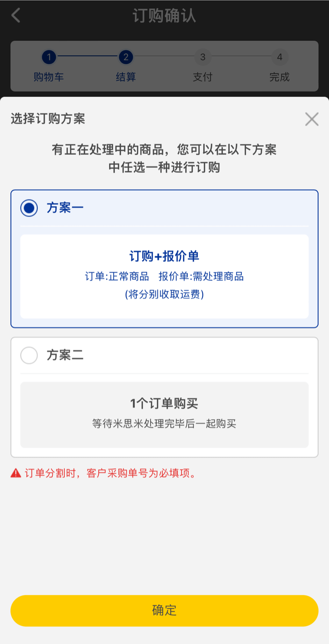This screenshot has height=644, width=329.
Task: Select the 方案一 radio button
Action: tap(29, 208)
